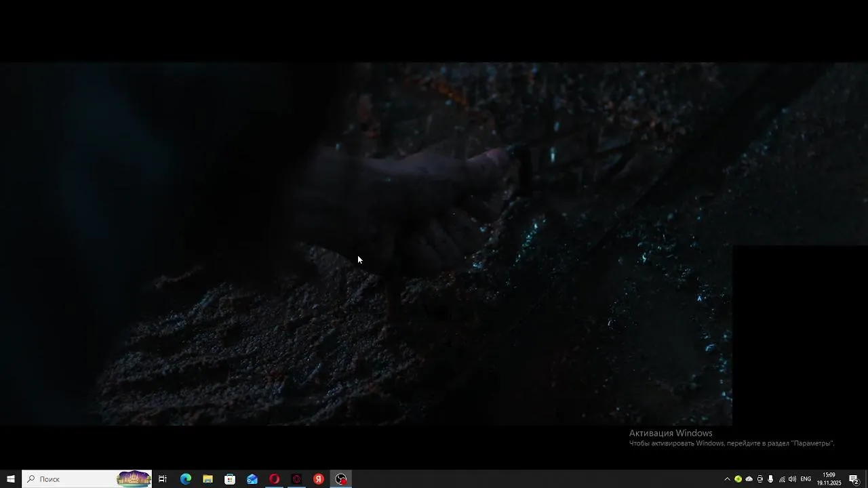Open the speaker volume control
The image size is (868, 488).
792,479
